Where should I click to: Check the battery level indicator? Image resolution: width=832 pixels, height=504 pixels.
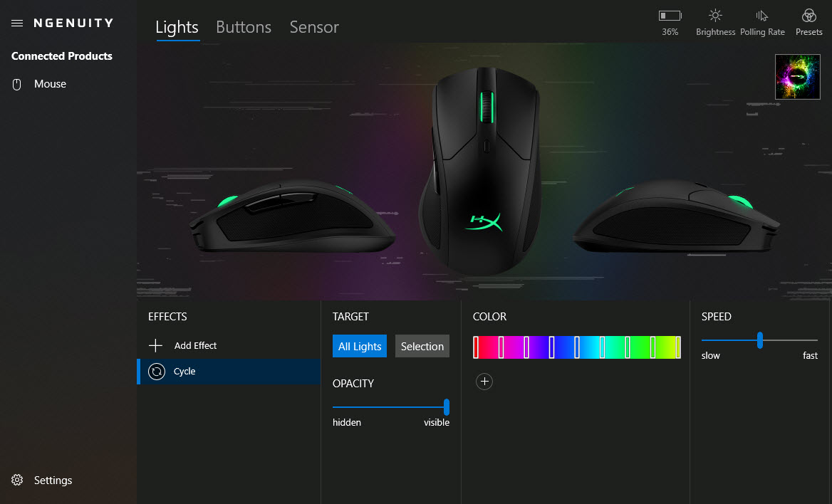[x=670, y=23]
